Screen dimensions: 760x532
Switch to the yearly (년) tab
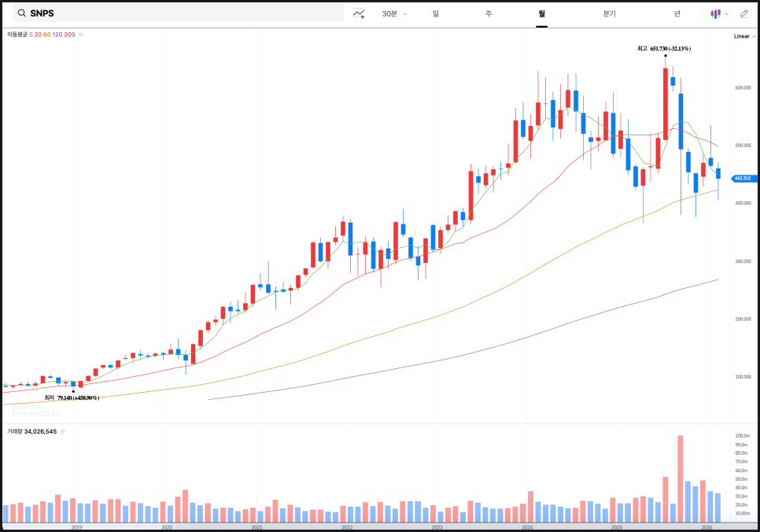click(677, 13)
